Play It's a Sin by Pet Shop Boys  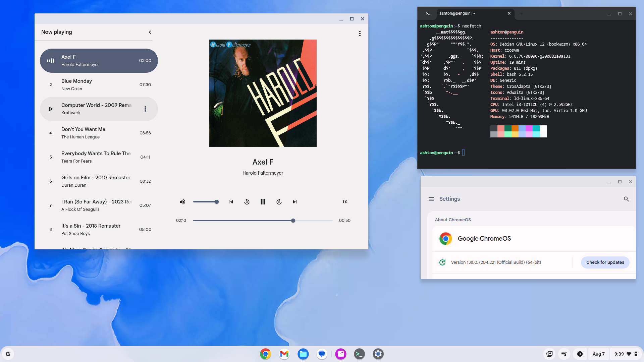(99, 230)
